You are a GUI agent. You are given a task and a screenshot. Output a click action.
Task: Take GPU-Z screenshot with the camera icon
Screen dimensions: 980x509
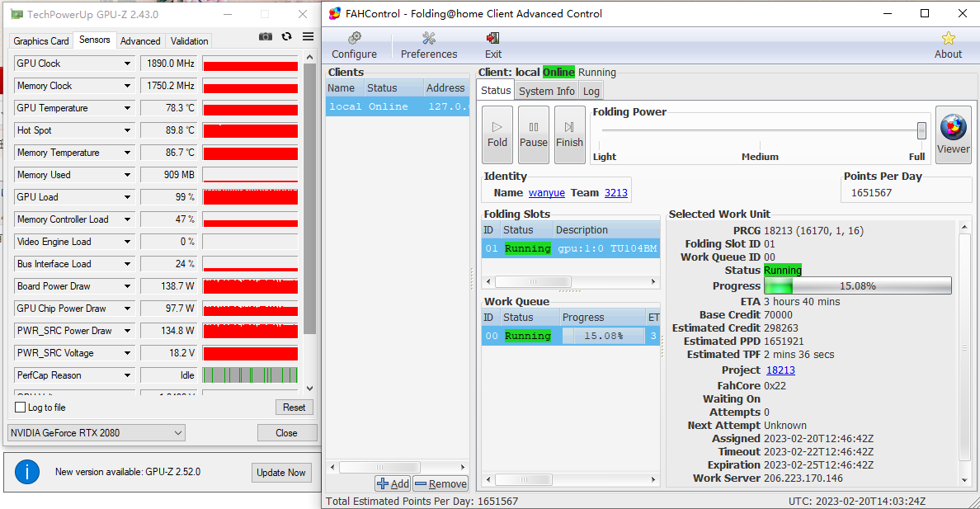(x=266, y=37)
